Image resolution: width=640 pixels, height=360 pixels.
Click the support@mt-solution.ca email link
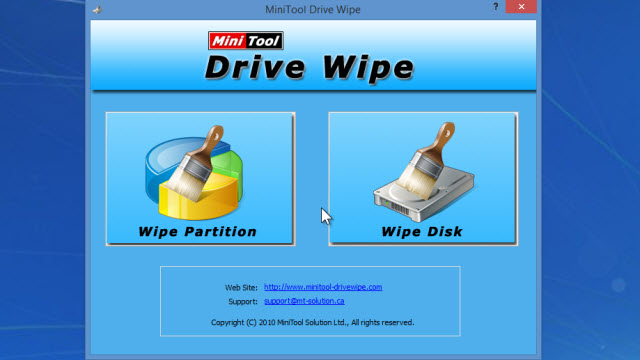tap(304, 301)
